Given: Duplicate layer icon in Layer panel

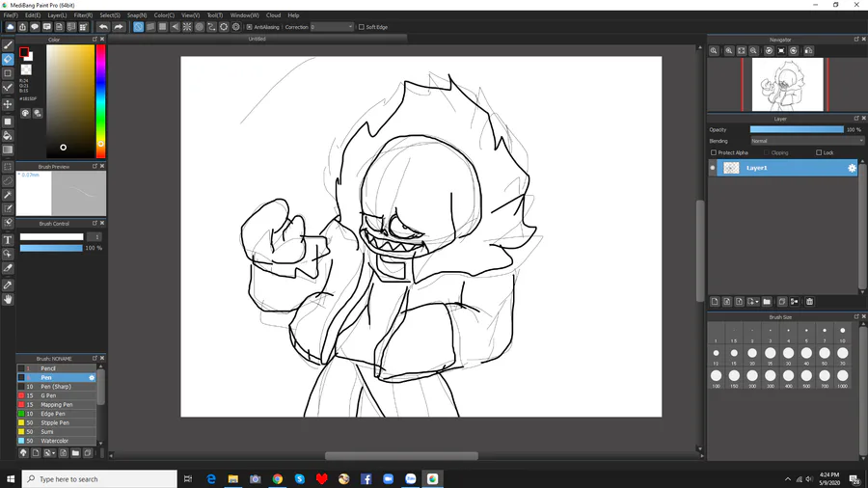Looking at the screenshot, I should pyautogui.click(x=781, y=302).
